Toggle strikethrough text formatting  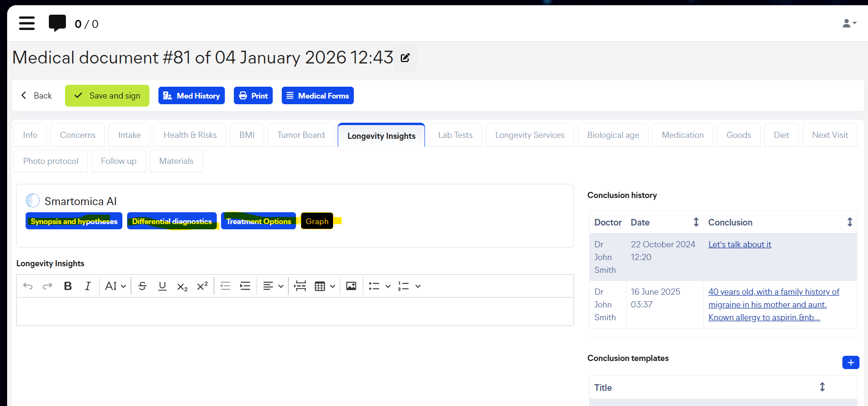pyautogui.click(x=142, y=286)
